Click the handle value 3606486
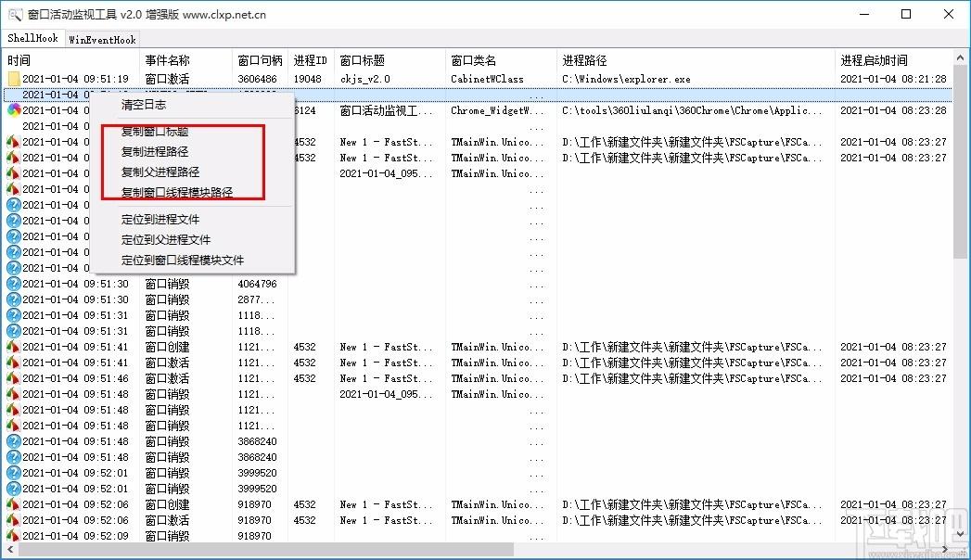Image resolution: width=971 pixels, height=560 pixels. pyautogui.click(x=258, y=79)
